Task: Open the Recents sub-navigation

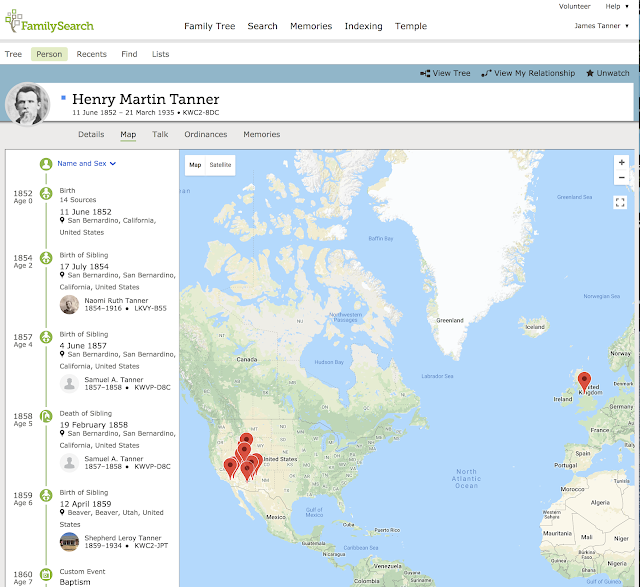Action: pyautogui.click(x=91, y=54)
